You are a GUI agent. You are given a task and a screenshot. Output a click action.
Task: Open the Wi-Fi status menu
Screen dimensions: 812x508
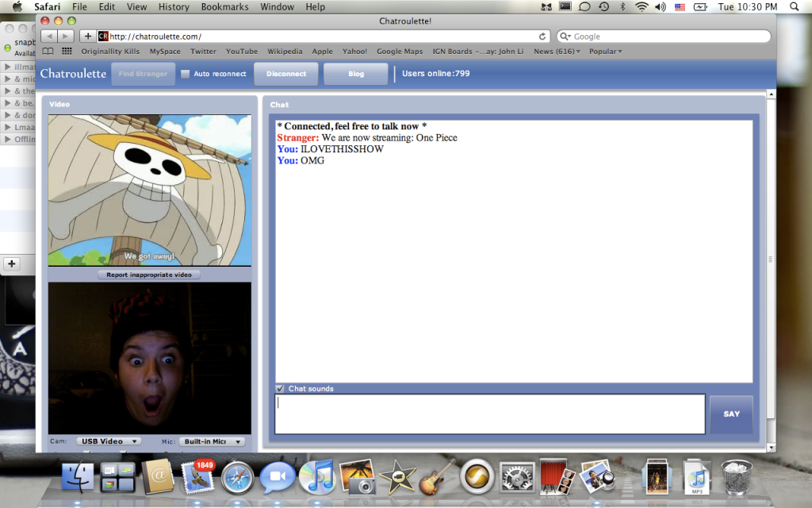point(642,6)
